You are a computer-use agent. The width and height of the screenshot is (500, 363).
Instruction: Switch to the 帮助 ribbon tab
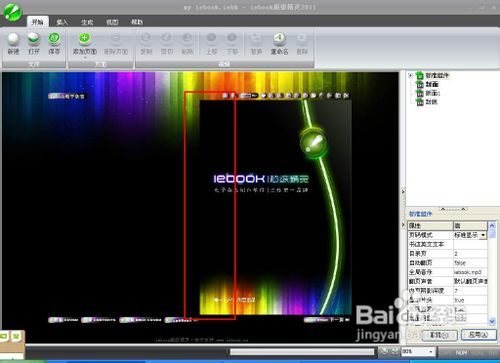point(137,22)
